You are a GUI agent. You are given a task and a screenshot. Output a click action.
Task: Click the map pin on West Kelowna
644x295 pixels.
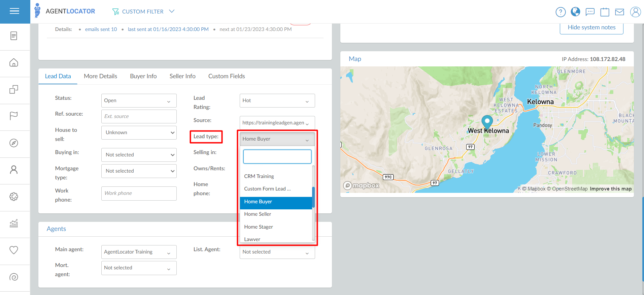(487, 123)
